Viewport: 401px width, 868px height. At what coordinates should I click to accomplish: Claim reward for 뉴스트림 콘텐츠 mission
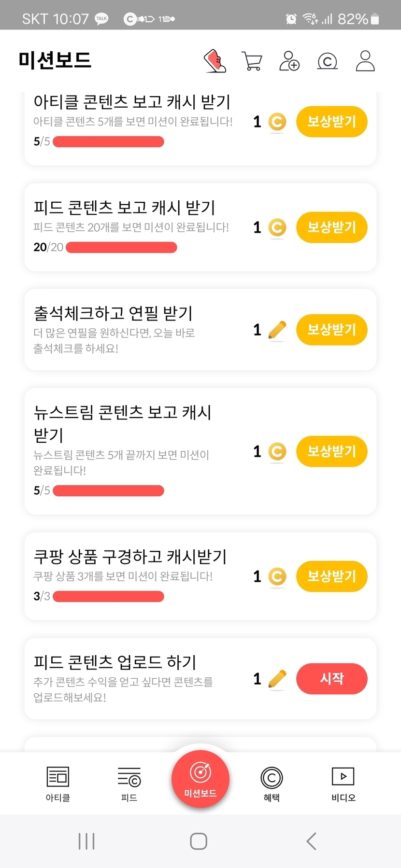click(331, 451)
